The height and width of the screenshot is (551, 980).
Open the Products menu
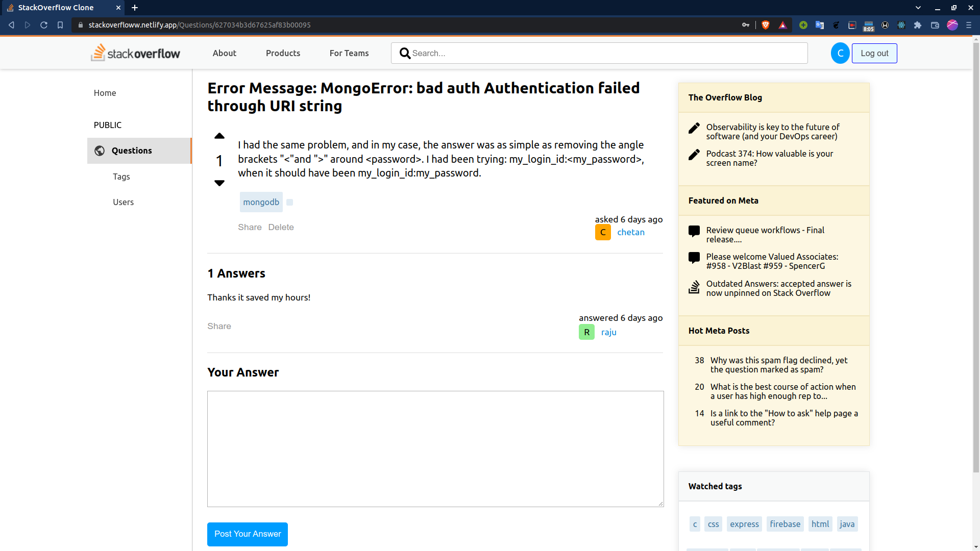(283, 53)
